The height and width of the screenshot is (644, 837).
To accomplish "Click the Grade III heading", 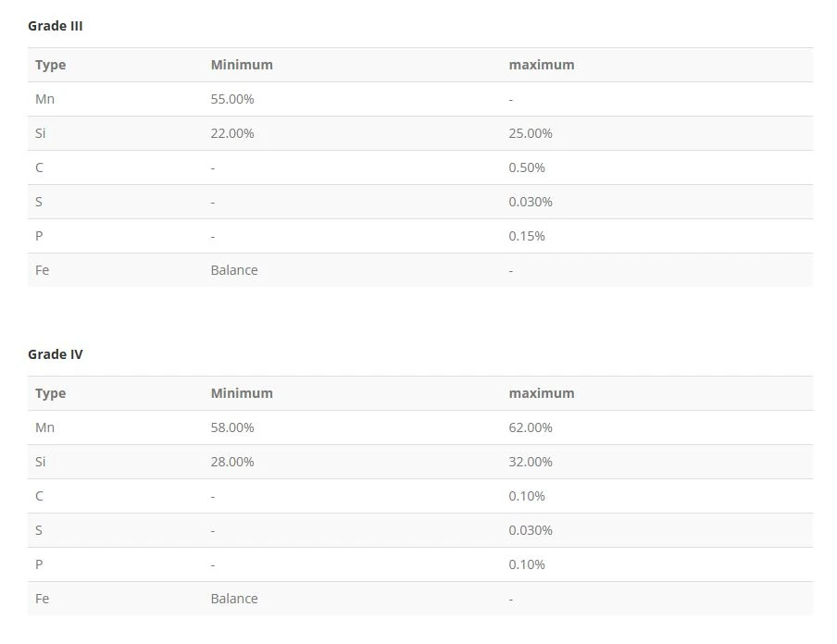I will click(x=55, y=26).
